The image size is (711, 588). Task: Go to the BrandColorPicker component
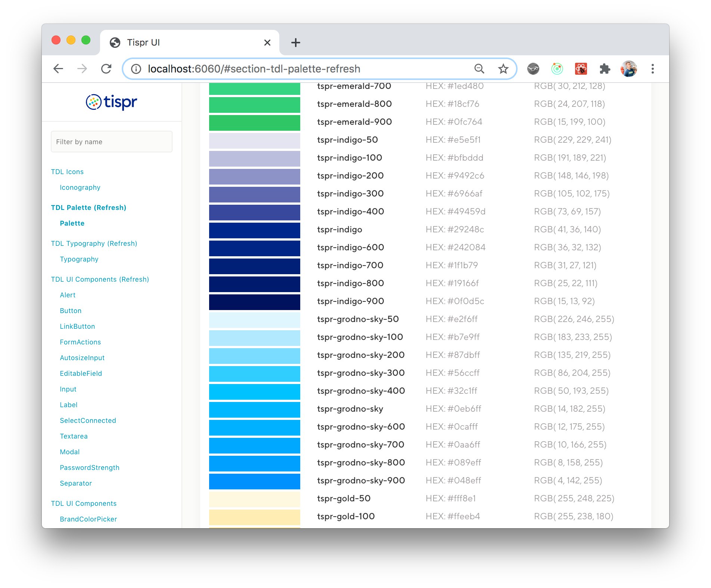point(88,519)
